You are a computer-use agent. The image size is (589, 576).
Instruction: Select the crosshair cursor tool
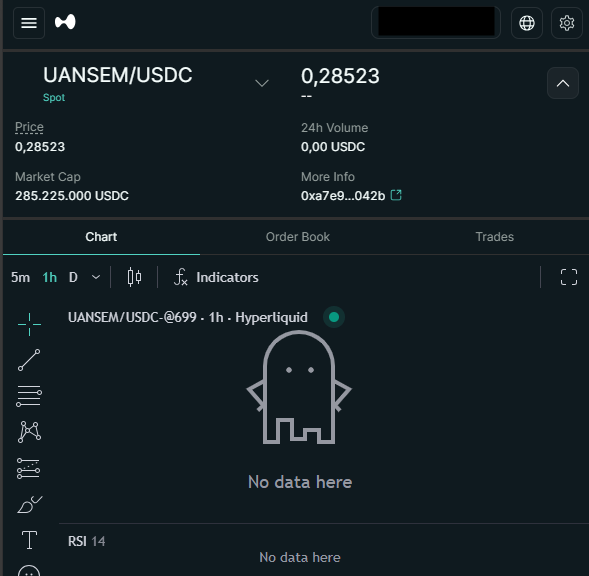click(x=29, y=324)
